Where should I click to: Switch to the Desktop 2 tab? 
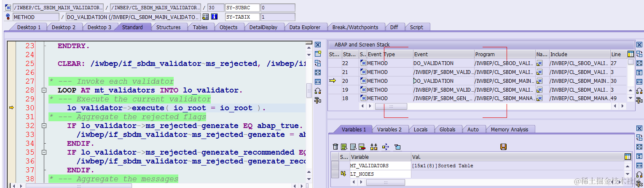(x=64, y=27)
